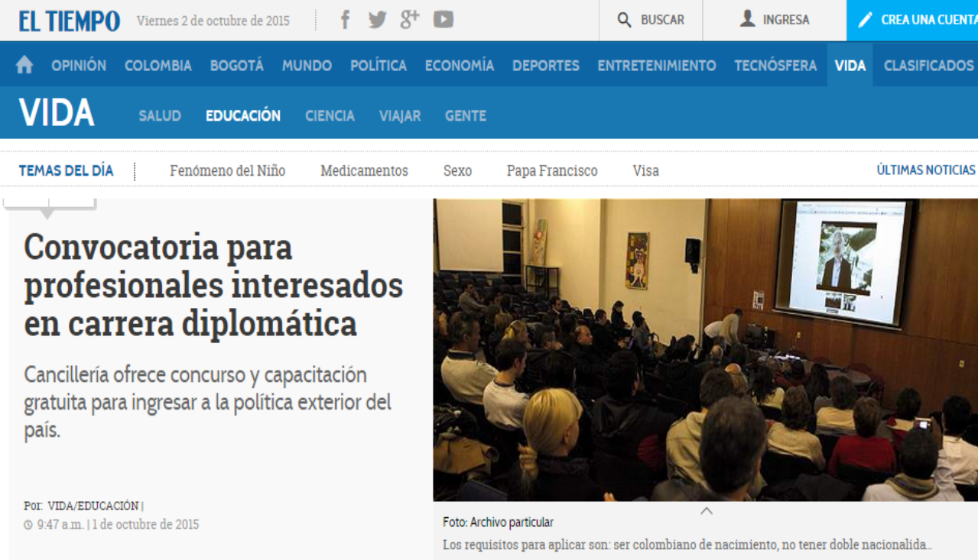Open topic Papa Francisco
The image size is (978, 560).
(x=552, y=171)
